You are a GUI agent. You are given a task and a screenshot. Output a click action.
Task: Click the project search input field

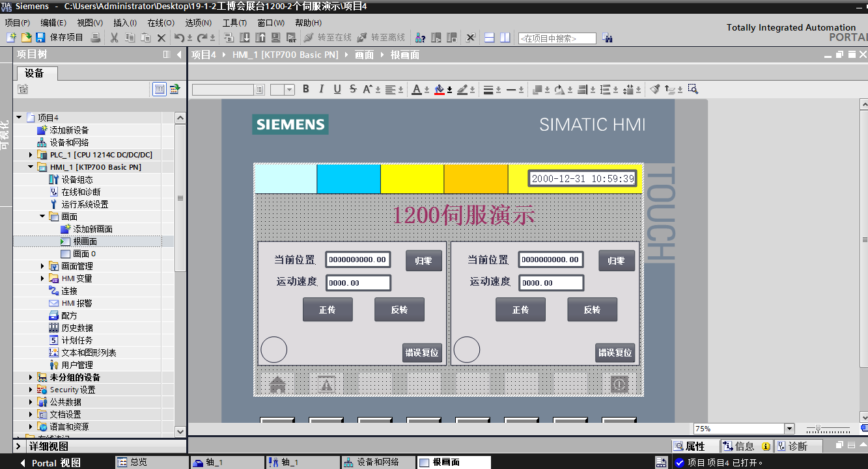557,38
